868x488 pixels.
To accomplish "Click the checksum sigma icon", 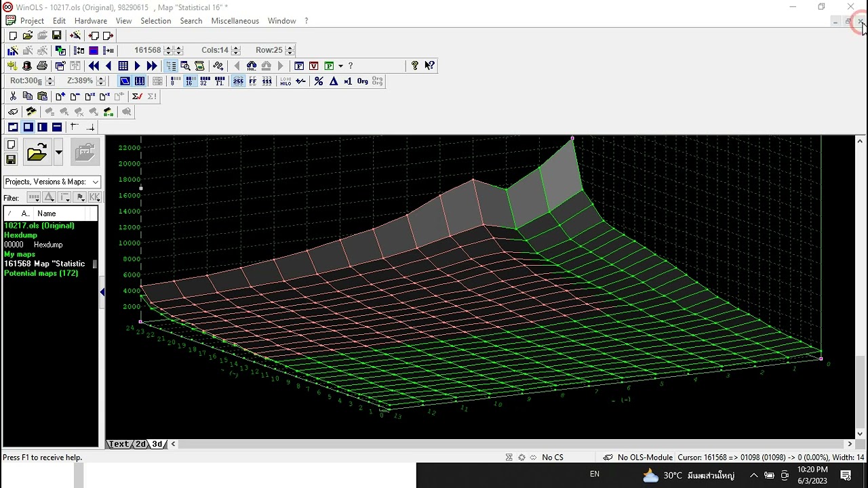I will (x=138, y=96).
